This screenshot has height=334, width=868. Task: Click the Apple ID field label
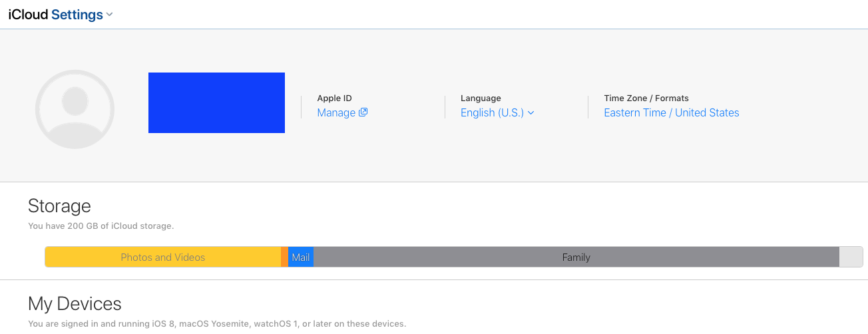click(334, 98)
